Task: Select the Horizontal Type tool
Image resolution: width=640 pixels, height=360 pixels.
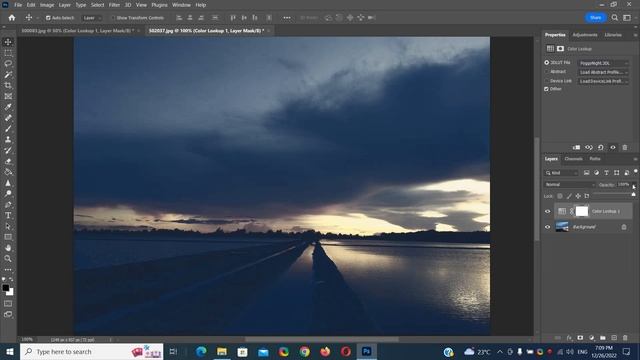Action: (8, 215)
